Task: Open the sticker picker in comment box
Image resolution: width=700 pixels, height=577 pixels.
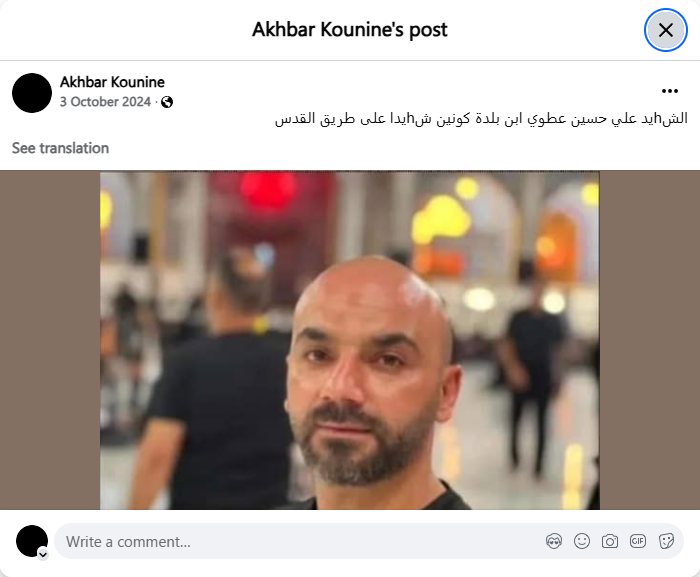Action: click(x=666, y=542)
